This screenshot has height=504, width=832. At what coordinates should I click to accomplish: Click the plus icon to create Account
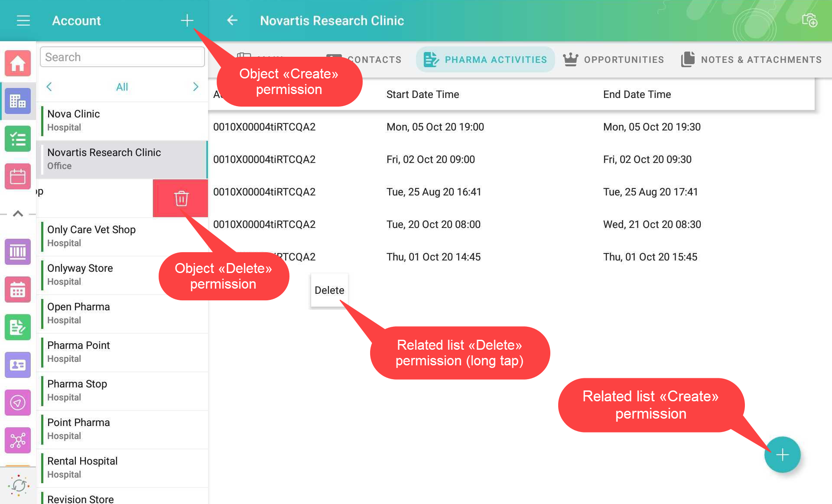tap(187, 20)
